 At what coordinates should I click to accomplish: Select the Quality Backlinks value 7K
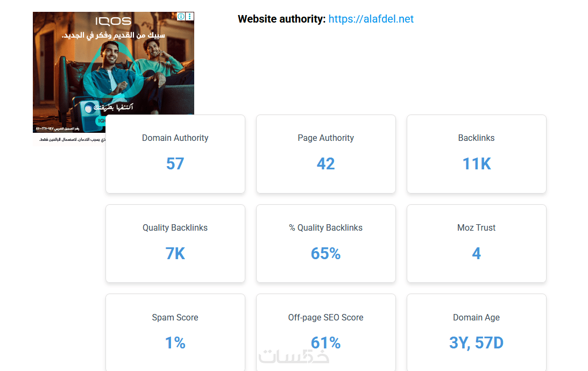[175, 254]
